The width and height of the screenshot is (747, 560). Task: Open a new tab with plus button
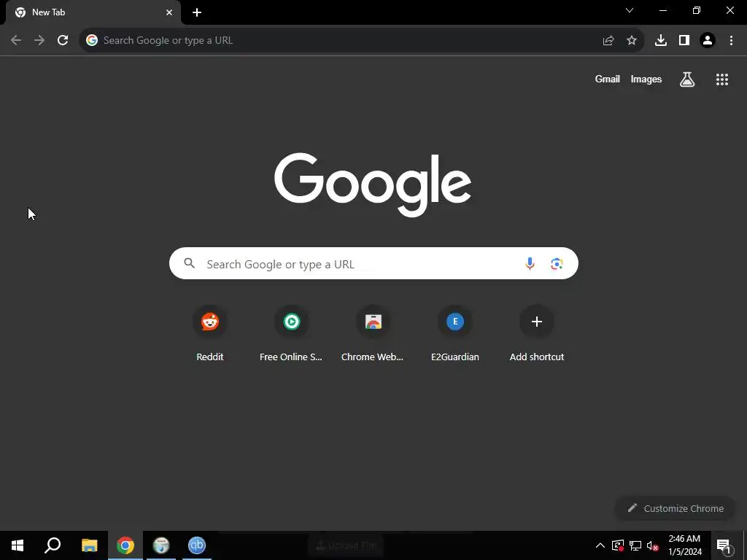pyautogui.click(x=197, y=12)
